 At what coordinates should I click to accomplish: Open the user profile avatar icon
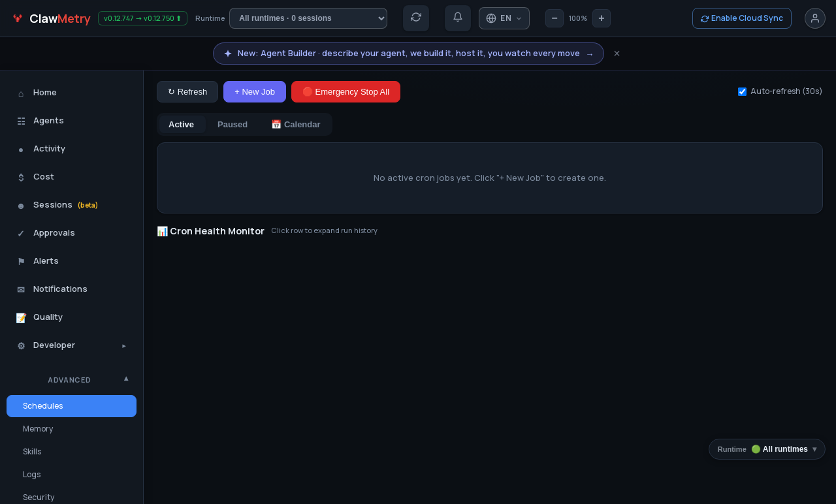point(815,18)
